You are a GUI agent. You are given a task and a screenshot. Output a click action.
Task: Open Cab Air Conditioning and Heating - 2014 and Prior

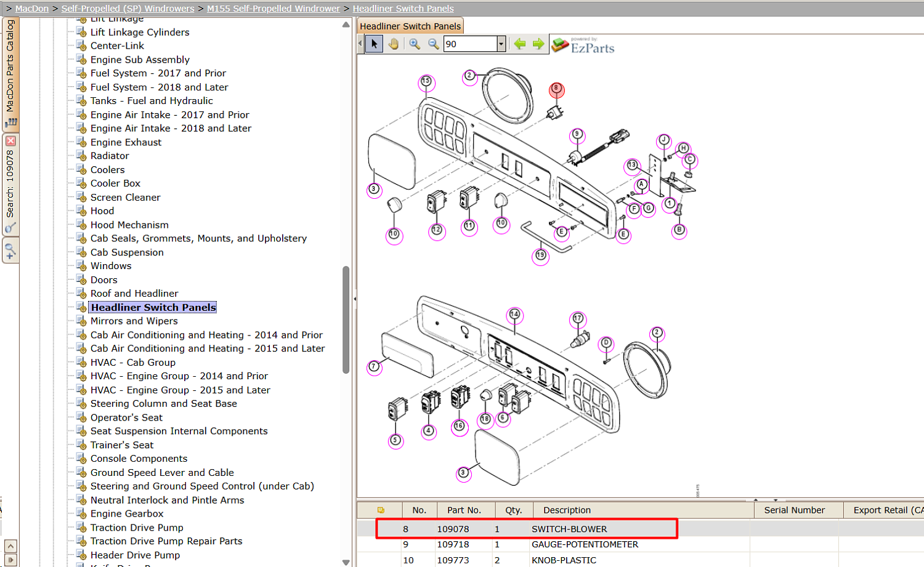[206, 335]
